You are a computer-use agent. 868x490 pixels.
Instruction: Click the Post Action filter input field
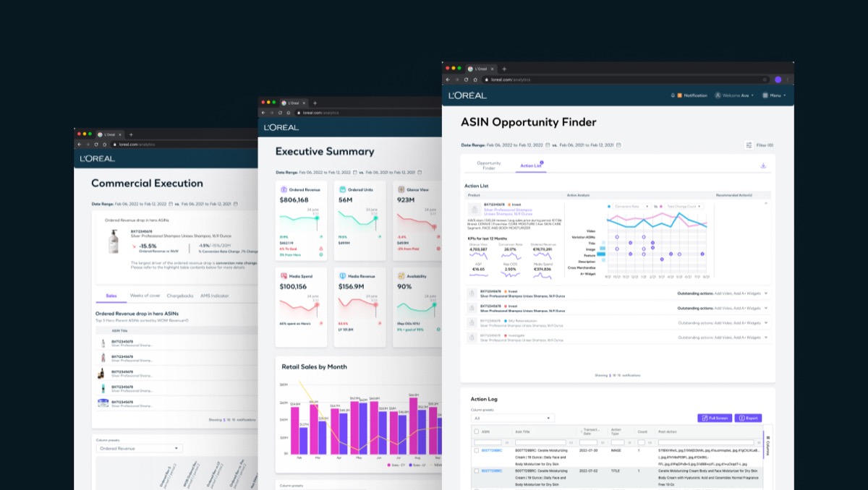click(706, 442)
